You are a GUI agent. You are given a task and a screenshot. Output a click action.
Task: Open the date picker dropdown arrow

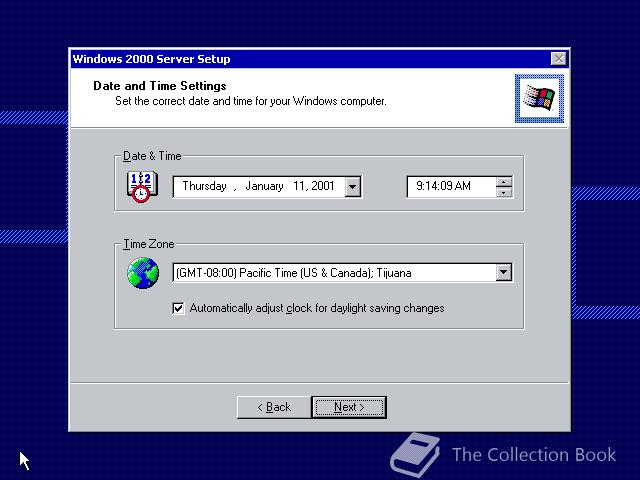(x=353, y=187)
